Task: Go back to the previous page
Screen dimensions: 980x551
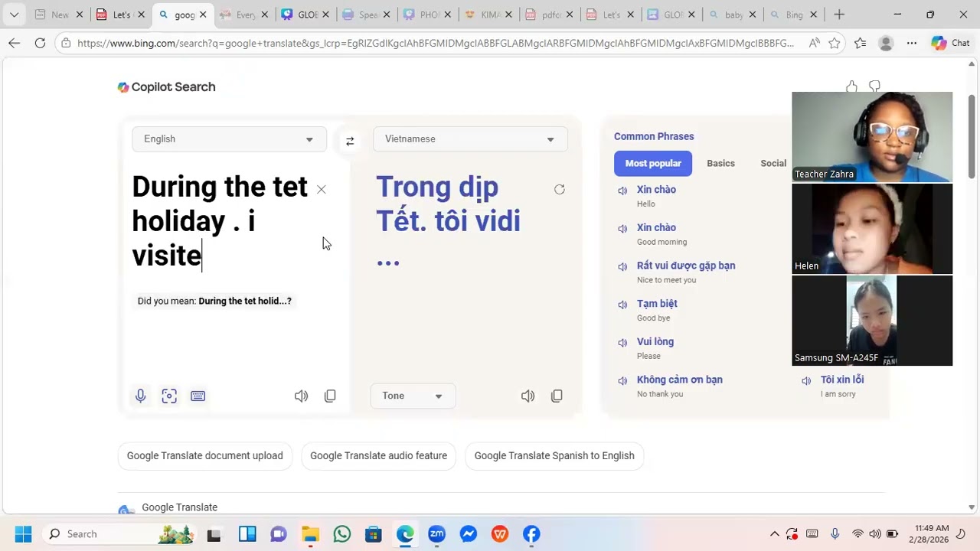Action: coord(14,43)
